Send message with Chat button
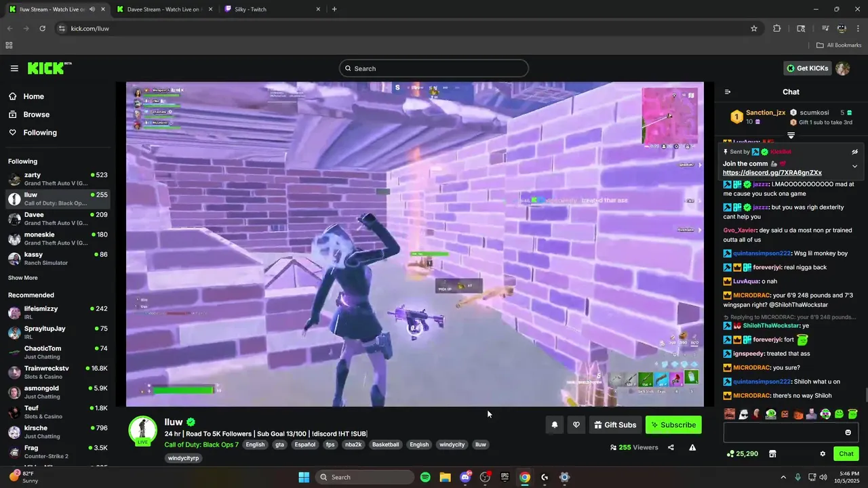The width and height of the screenshot is (868, 488). (846, 454)
